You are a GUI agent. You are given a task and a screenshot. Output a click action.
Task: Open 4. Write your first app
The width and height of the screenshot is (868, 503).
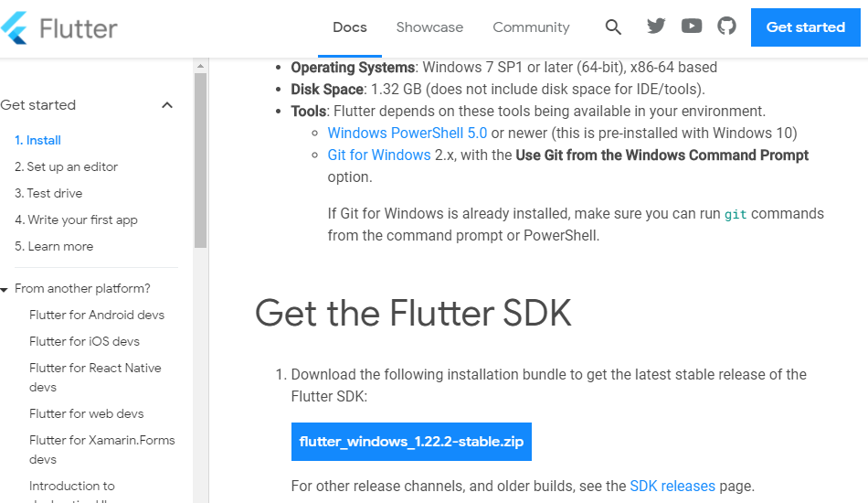click(76, 219)
